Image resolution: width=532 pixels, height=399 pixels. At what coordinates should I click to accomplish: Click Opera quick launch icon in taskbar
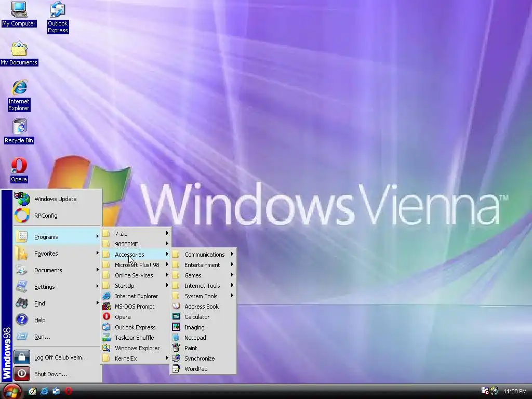[68, 391]
